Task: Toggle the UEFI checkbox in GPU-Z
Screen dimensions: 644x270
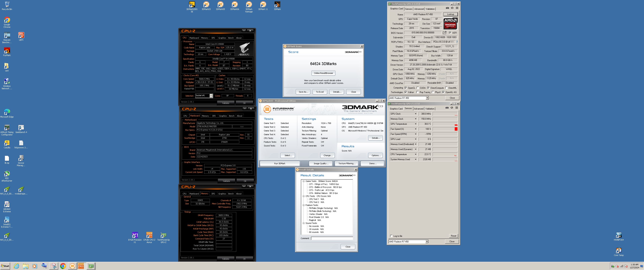Action: point(450,33)
